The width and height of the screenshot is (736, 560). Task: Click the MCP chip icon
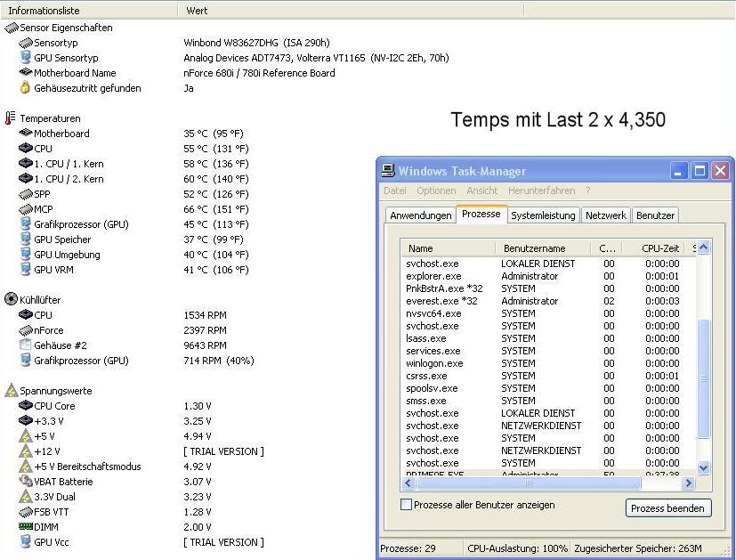pyautogui.click(x=26, y=209)
